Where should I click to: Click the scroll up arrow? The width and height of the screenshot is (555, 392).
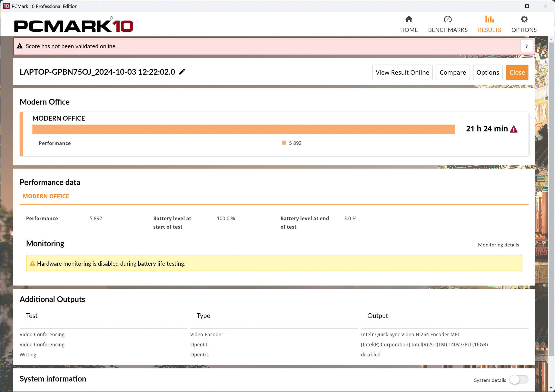pyautogui.click(x=551, y=39)
